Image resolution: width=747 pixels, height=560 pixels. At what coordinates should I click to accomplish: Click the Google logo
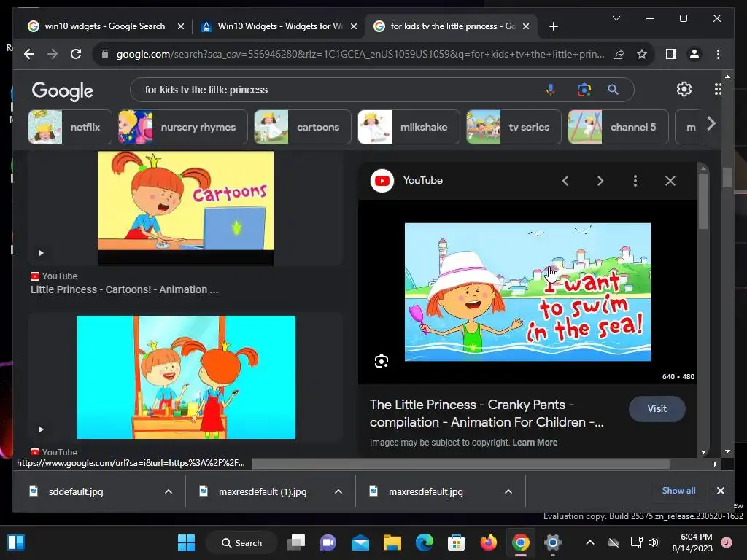[63, 90]
